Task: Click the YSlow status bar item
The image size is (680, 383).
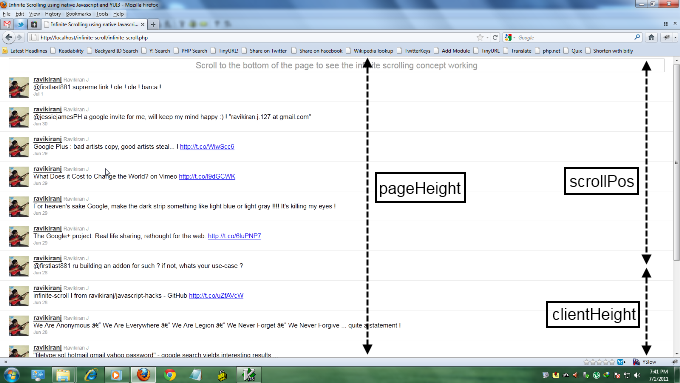Action: coord(645,362)
